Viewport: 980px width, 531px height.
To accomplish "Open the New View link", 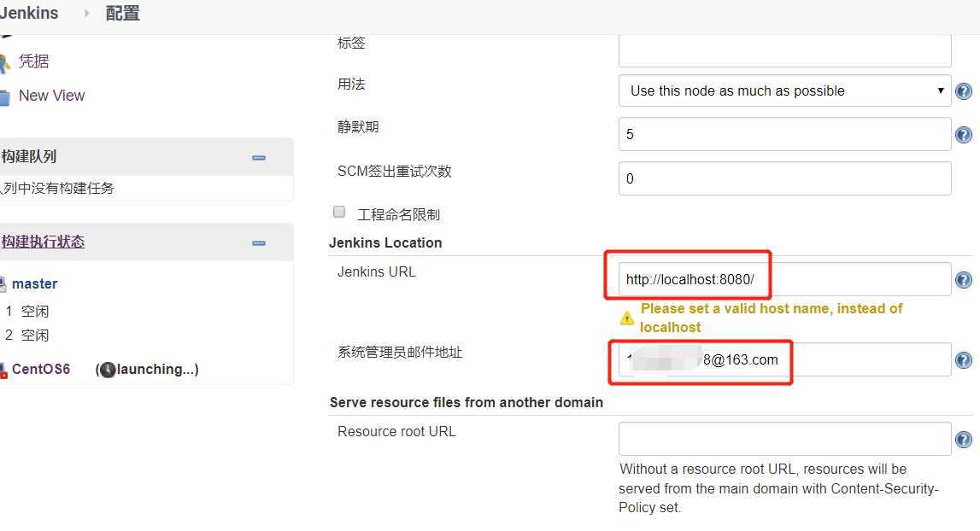I will click(x=52, y=96).
